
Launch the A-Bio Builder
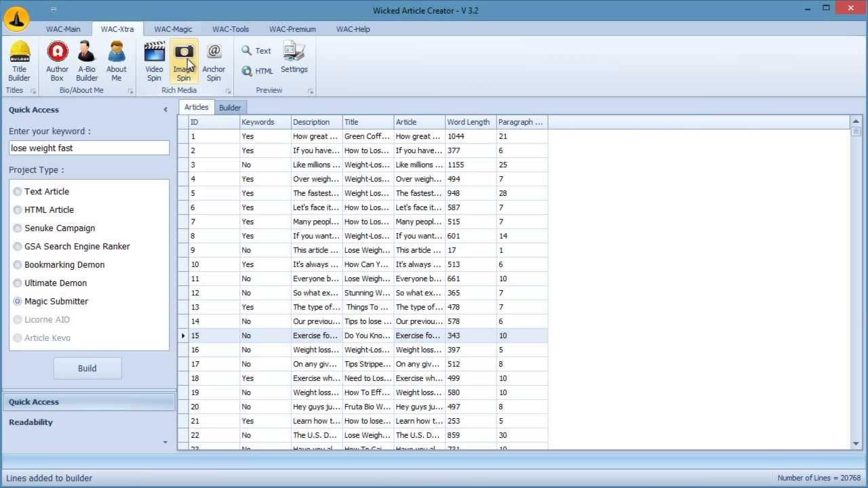click(87, 61)
